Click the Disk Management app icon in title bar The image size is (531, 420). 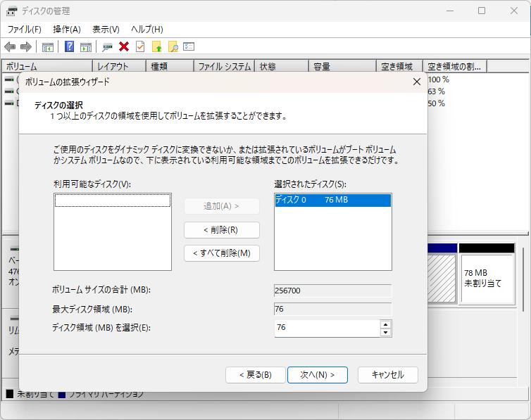pos(11,11)
